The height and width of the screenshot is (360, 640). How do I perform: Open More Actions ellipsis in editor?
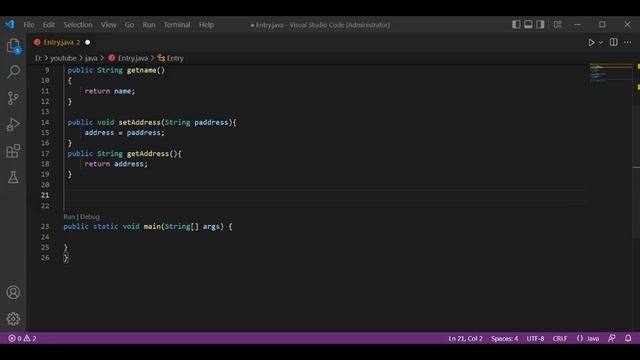click(x=628, y=42)
